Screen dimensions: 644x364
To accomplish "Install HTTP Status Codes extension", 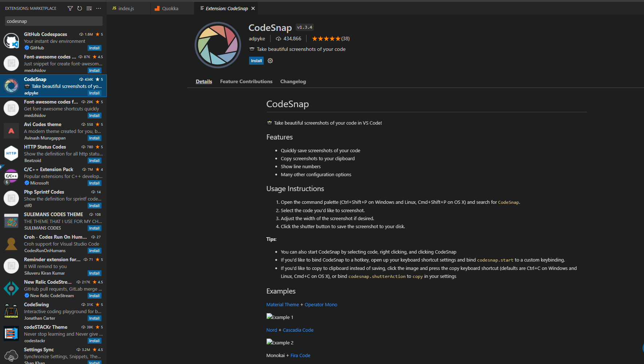I will pos(95,161).
